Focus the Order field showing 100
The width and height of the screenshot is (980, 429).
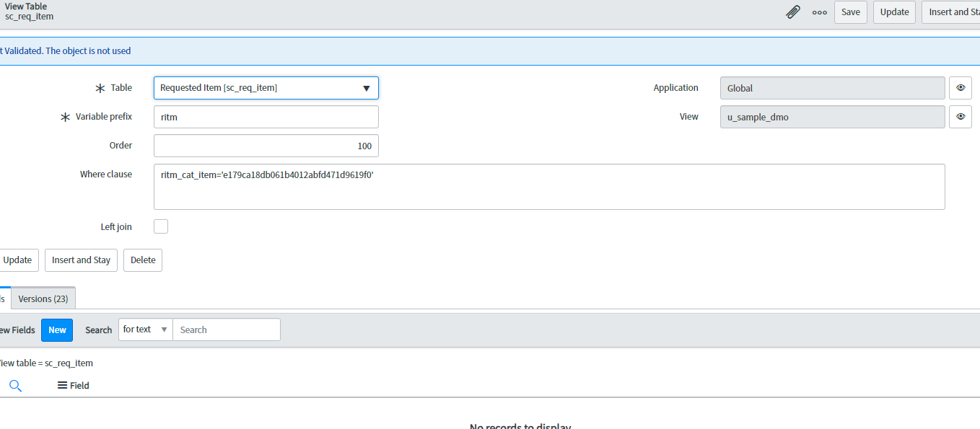click(x=266, y=146)
